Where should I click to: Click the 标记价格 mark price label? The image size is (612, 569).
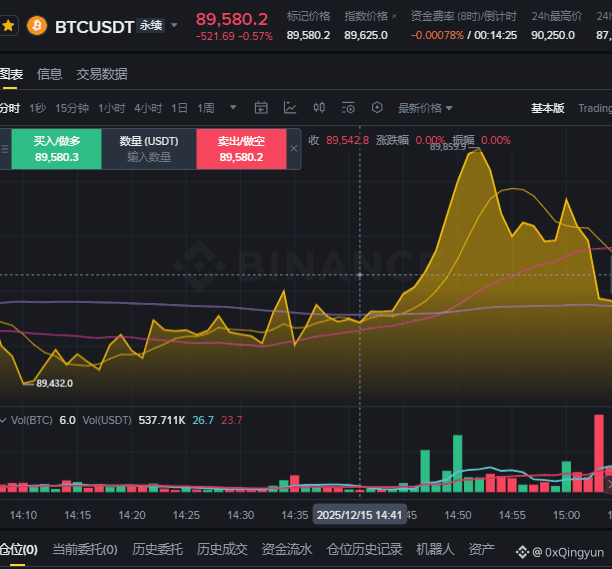tap(308, 16)
